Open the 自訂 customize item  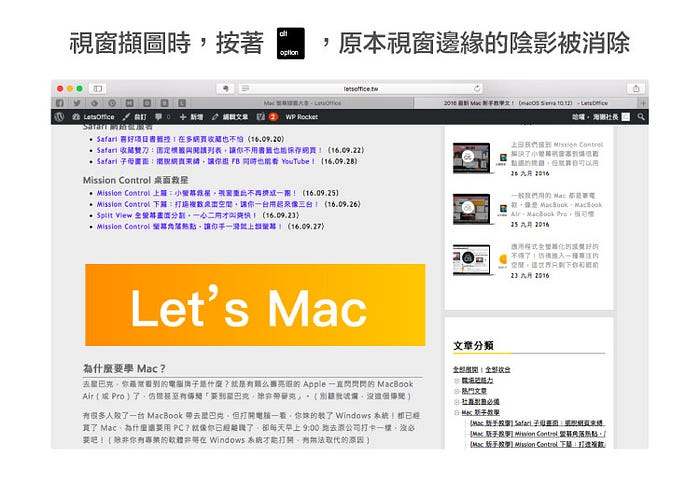[135, 117]
